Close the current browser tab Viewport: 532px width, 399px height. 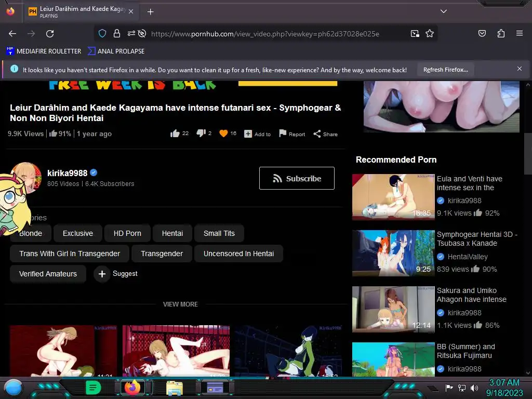131,11
